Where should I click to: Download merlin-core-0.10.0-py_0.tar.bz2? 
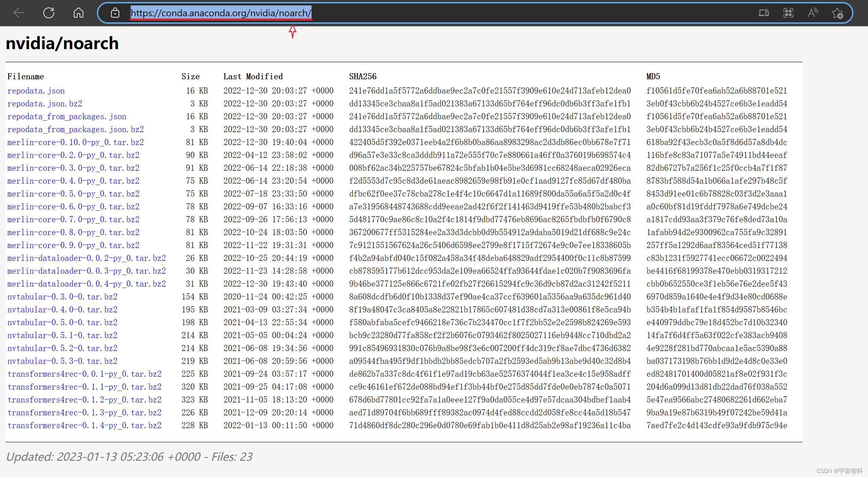tap(76, 142)
